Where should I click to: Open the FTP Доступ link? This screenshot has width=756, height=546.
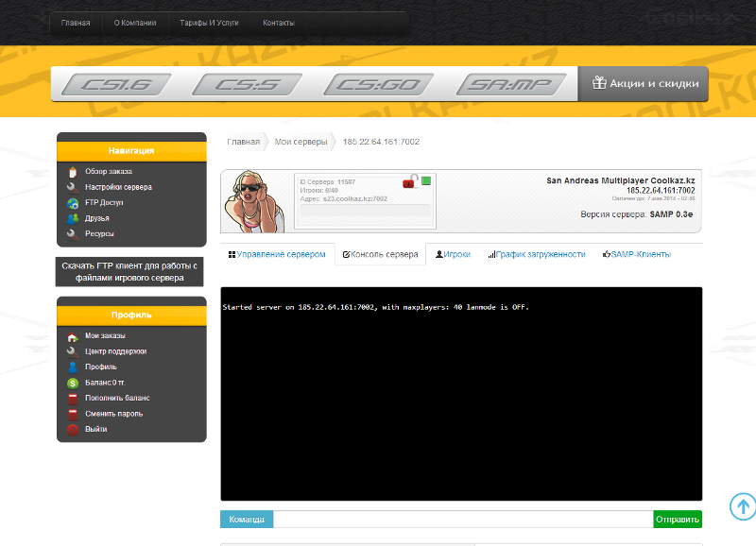tap(104, 203)
